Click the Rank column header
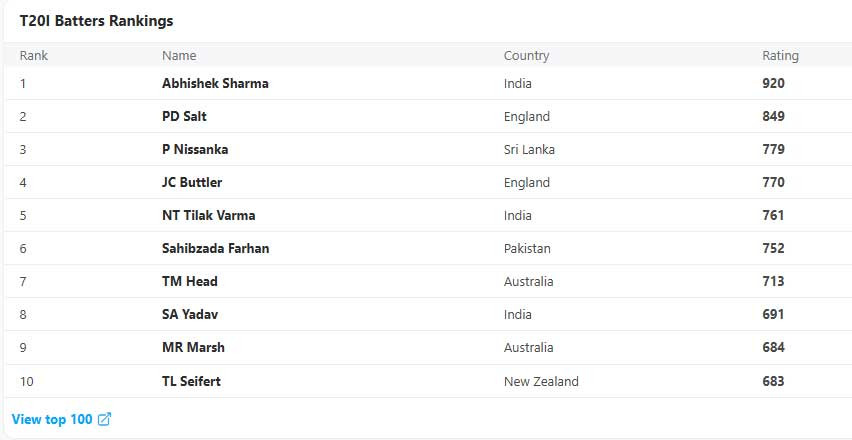852x440 pixels. [x=34, y=56]
